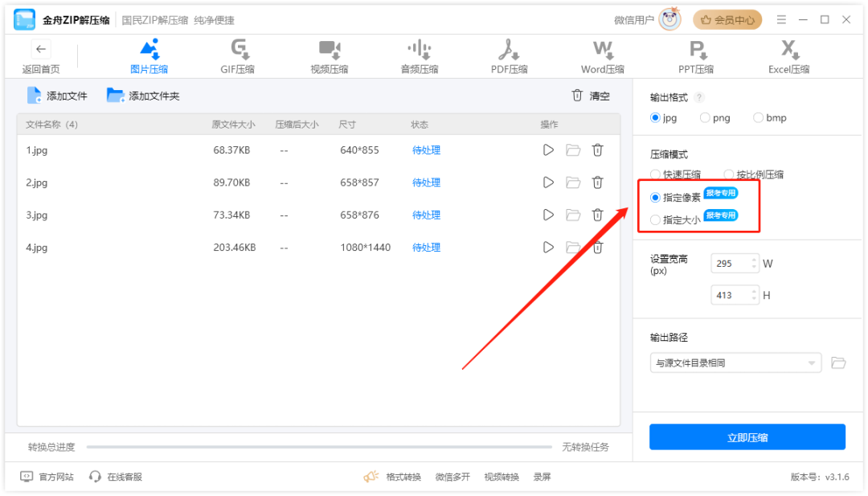Open 官方网站 link
Screen dimensions: 868x496
[47, 477]
